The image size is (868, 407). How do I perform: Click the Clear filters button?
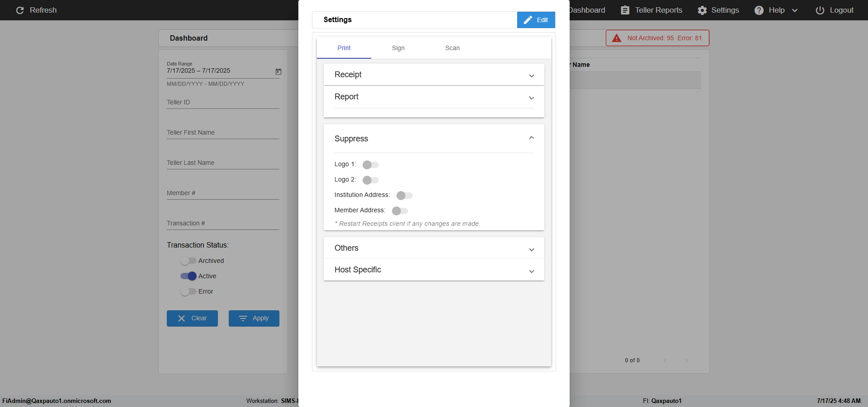point(192,318)
